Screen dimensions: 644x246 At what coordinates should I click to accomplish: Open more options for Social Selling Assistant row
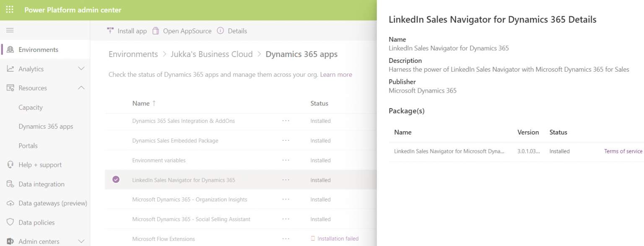point(286,219)
